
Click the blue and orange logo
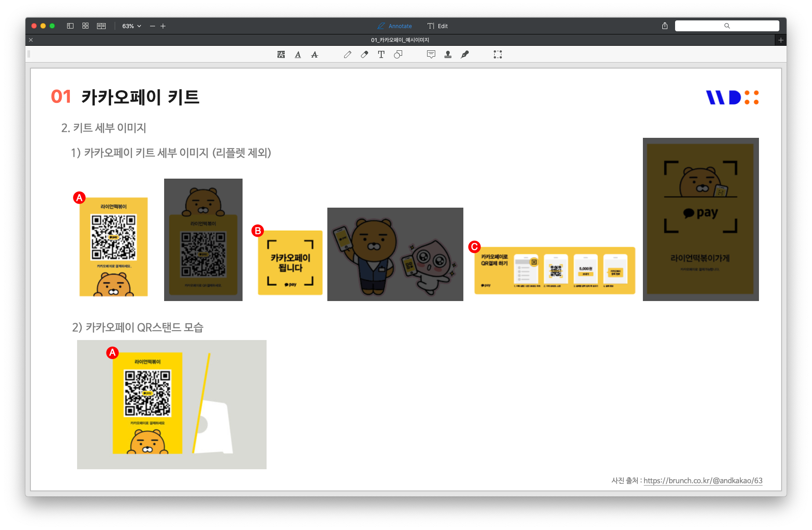(732, 97)
